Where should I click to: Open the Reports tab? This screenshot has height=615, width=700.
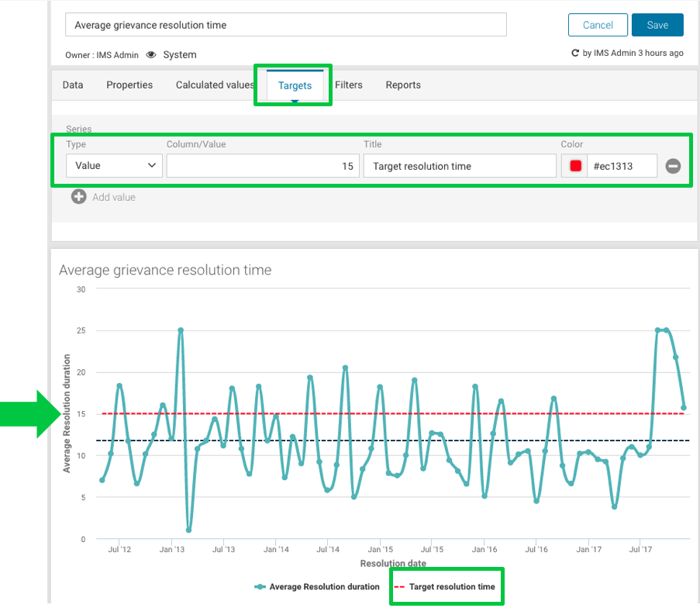click(x=402, y=85)
